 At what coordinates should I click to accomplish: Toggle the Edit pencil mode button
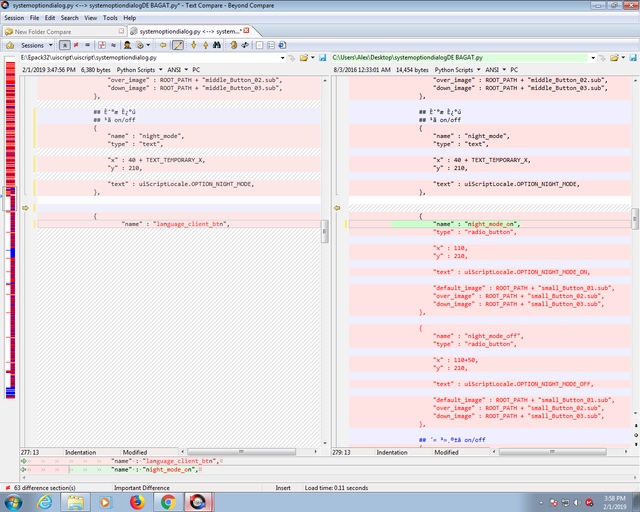coord(178,45)
